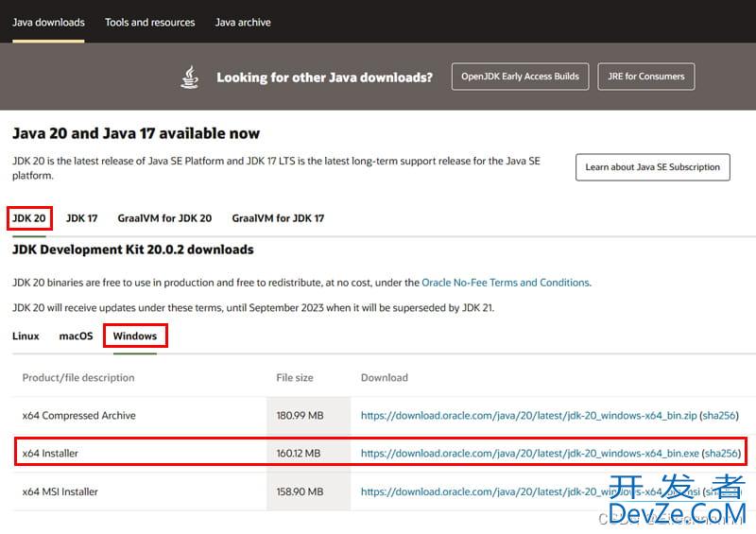Select the JDK 20 tab
Viewport: 756px width, 534px height.
click(29, 218)
